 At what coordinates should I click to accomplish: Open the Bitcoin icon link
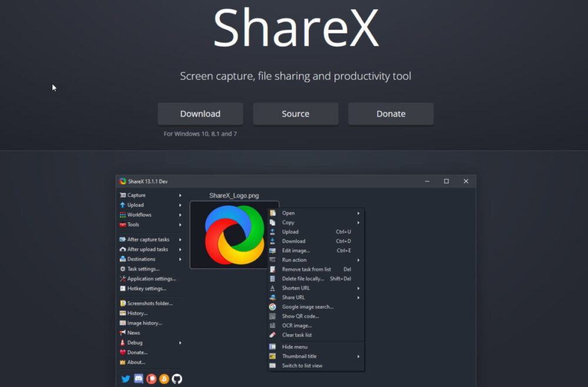point(164,379)
